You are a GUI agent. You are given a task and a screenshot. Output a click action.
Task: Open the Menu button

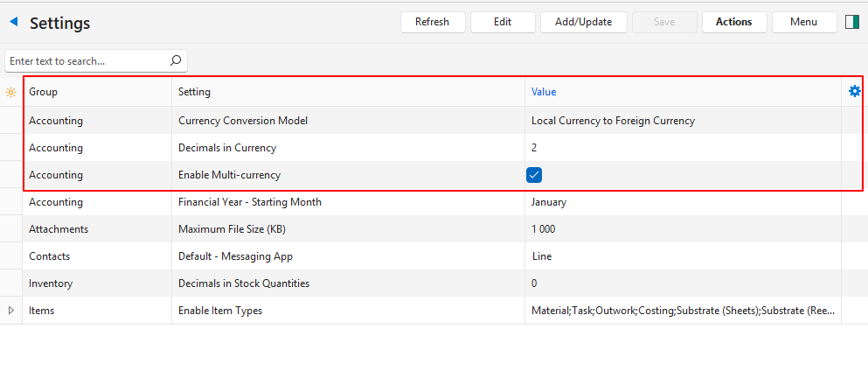pos(803,22)
